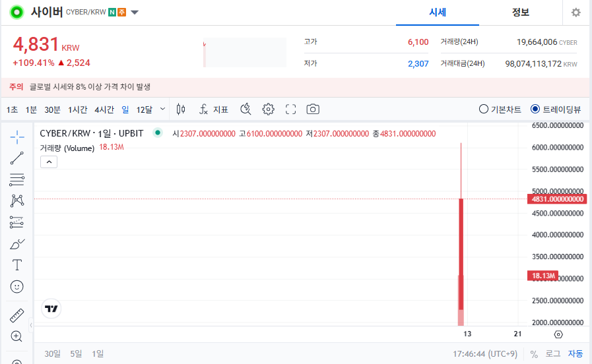
Task: Open candlestick chart type selector
Action: (x=181, y=109)
